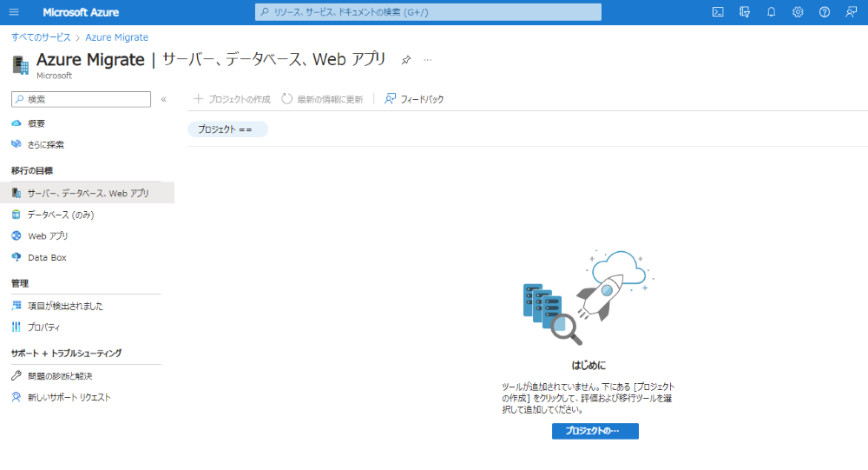Click the 移行の目標 section header
Viewport: 868px width, 470px height.
pos(32,170)
